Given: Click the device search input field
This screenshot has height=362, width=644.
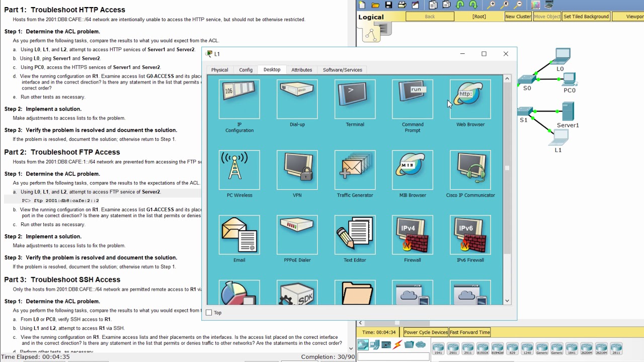Looking at the screenshot, I should point(393,357).
